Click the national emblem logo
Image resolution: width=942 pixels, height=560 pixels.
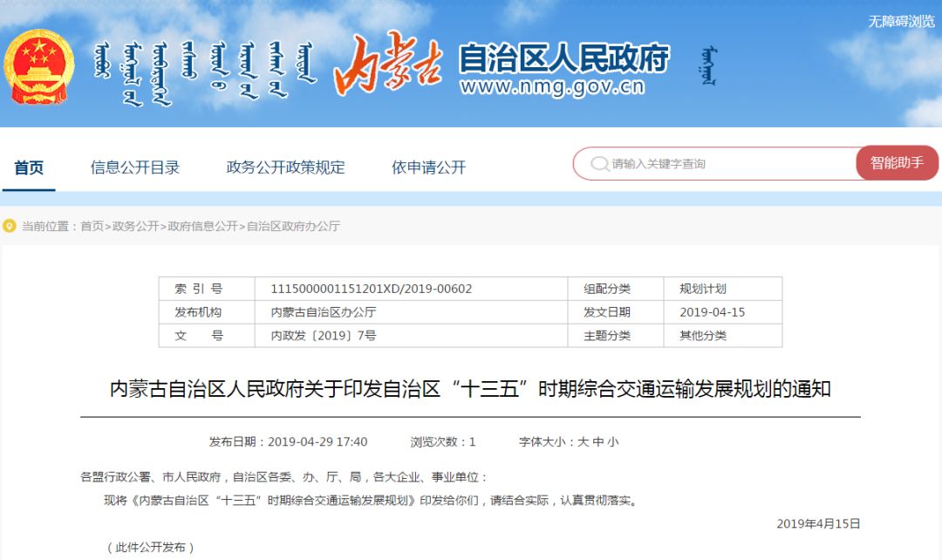[x=39, y=66]
